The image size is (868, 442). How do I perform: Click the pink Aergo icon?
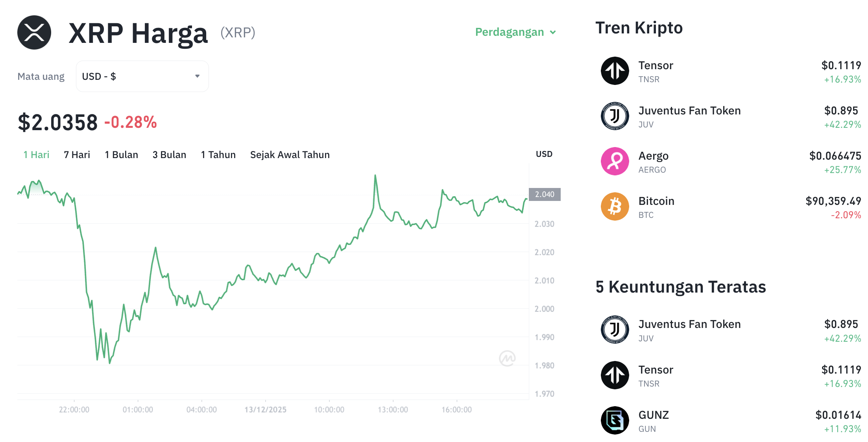click(x=615, y=161)
